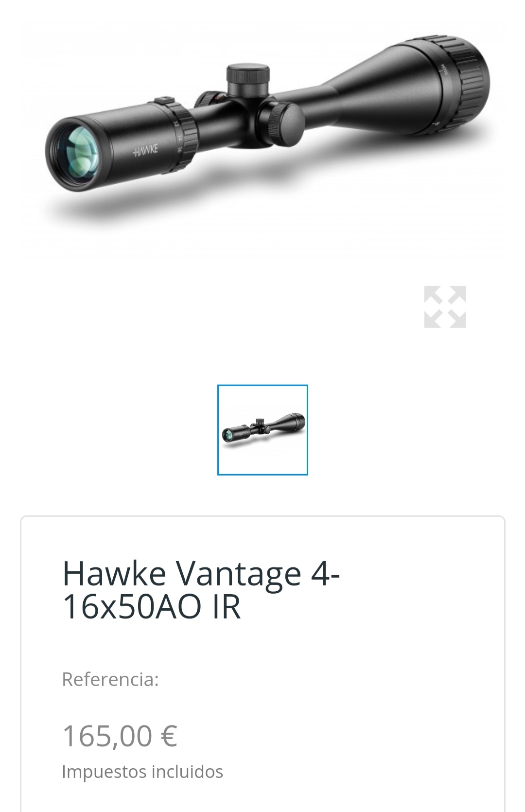Click the red illumination dial on scope
Image resolution: width=525 pixels, height=812 pixels.
pyautogui.click(x=209, y=100)
